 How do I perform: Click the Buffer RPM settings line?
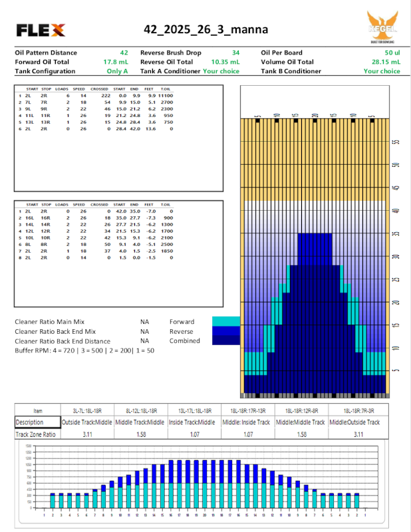click(x=84, y=350)
